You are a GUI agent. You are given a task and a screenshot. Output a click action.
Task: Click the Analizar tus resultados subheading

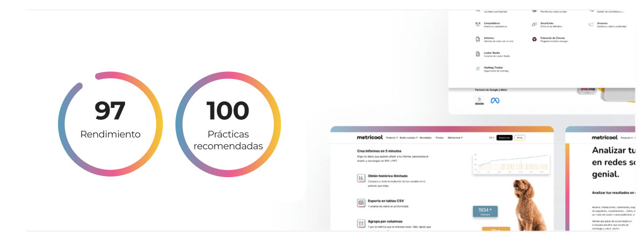[x=613, y=192]
